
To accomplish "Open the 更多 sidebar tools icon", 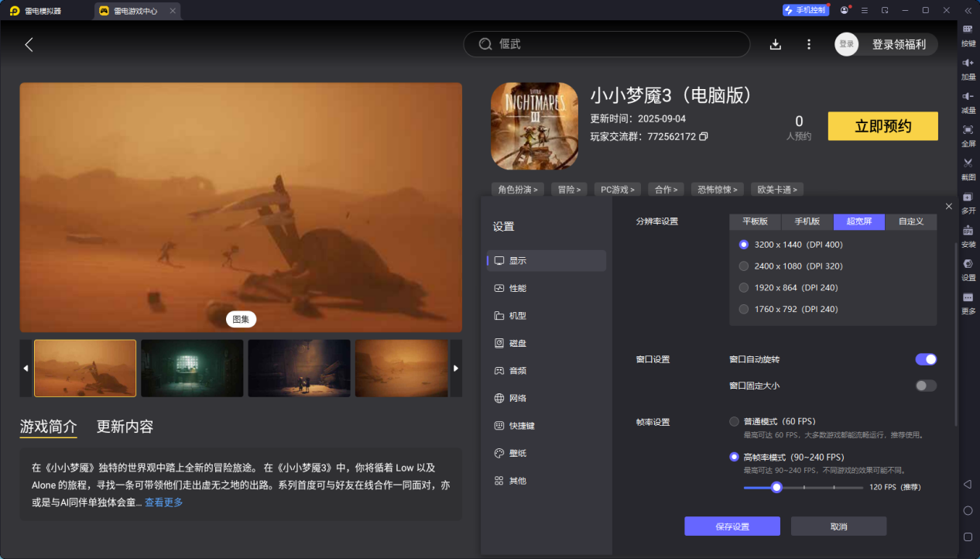I will 968,297.
